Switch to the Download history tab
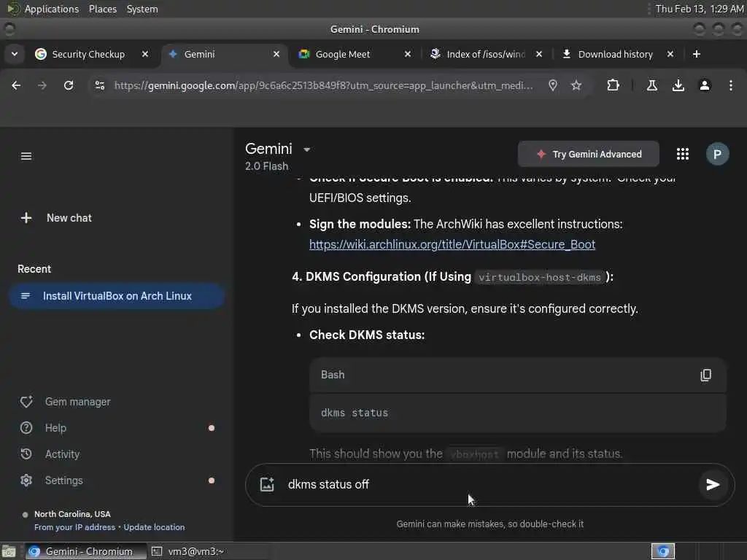 (x=614, y=54)
